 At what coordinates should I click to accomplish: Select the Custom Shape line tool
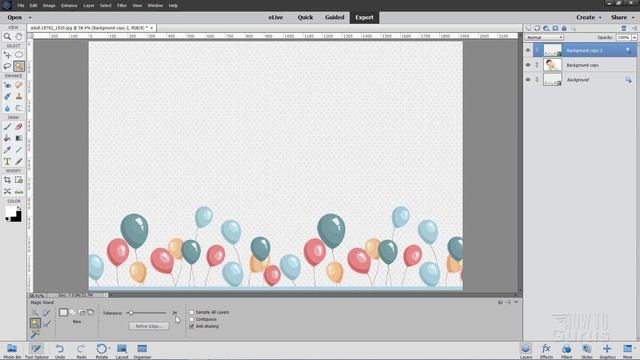click(x=19, y=150)
